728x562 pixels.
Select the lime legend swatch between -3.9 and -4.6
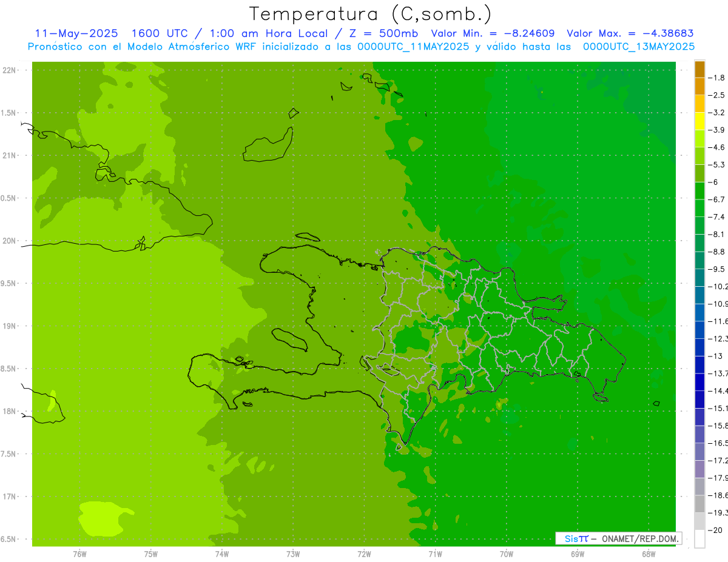click(x=699, y=138)
